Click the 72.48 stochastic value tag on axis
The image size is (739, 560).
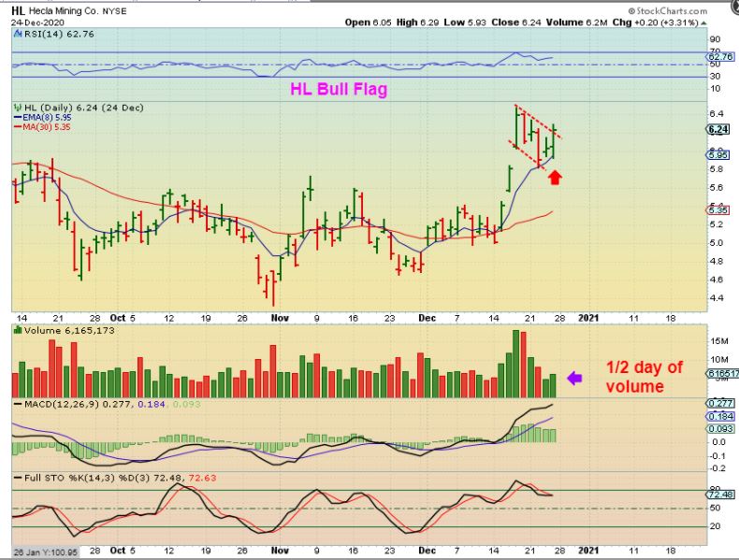click(720, 494)
